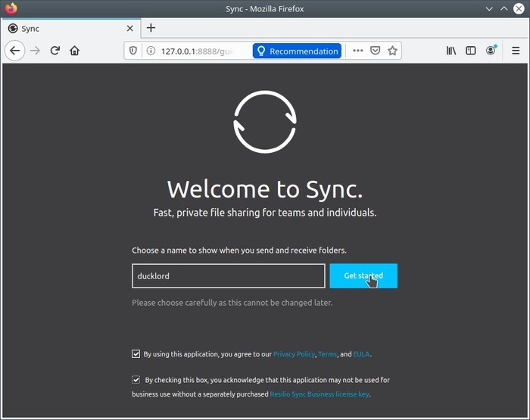
Task: Maximize window using title bar up chevron
Action: click(x=504, y=9)
